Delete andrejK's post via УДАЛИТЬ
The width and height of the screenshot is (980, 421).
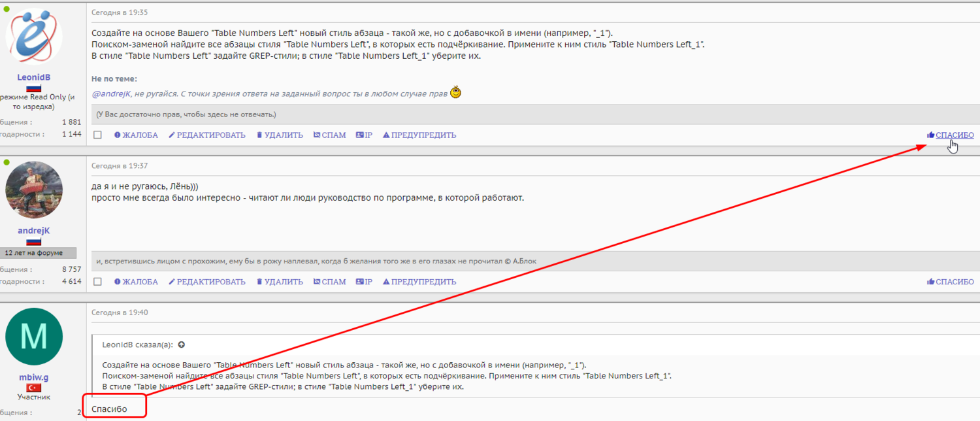coord(280,282)
